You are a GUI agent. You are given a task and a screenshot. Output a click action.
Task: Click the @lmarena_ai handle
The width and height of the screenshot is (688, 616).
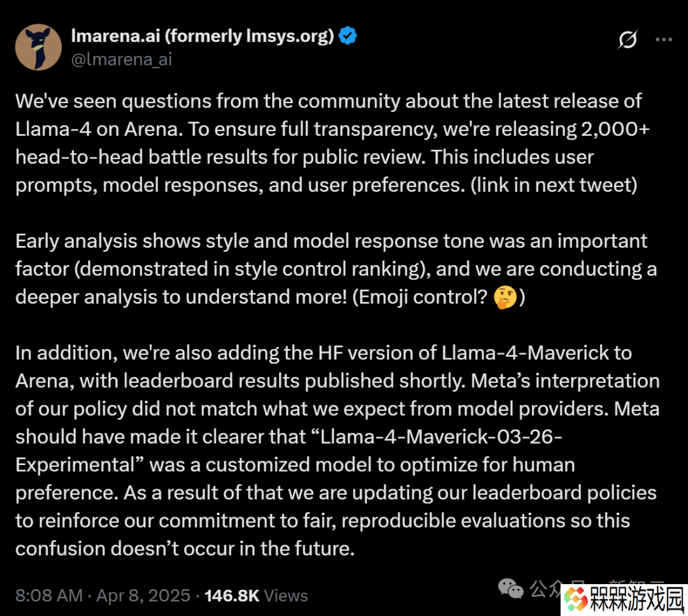point(122,59)
